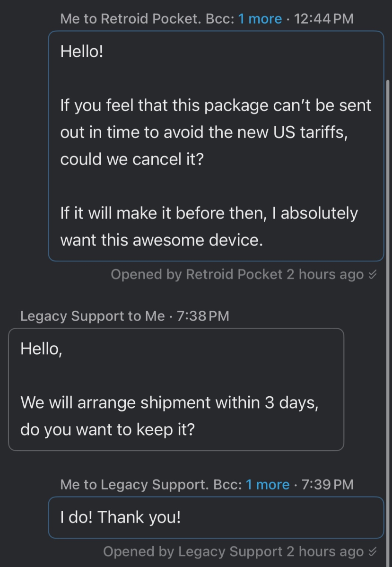The image size is (392, 567).
Task: Click "Opened by Legacy Support 2 hours ago"
Action: 233,551
